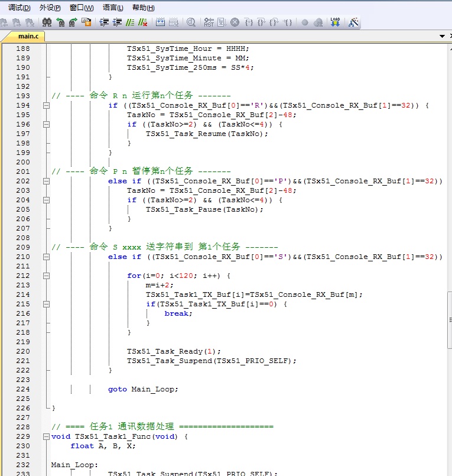
Task: Click 'for(i=0; i<120; i++)' loop header
Action: click(x=174, y=276)
